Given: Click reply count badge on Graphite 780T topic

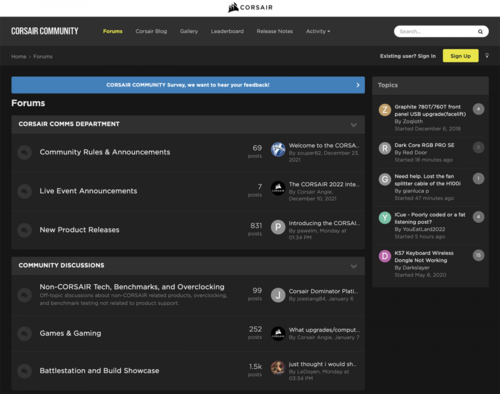Looking at the screenshot, I should pos(478,109).
